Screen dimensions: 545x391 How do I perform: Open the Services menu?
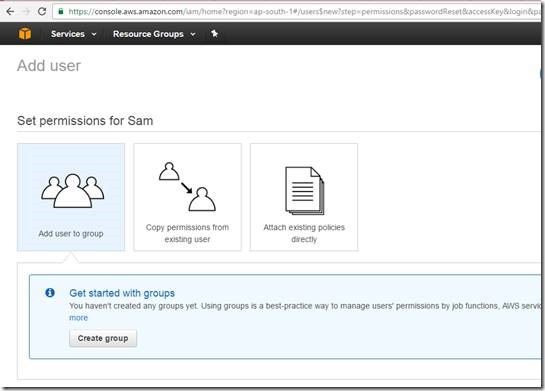click(x=68, y=34)
